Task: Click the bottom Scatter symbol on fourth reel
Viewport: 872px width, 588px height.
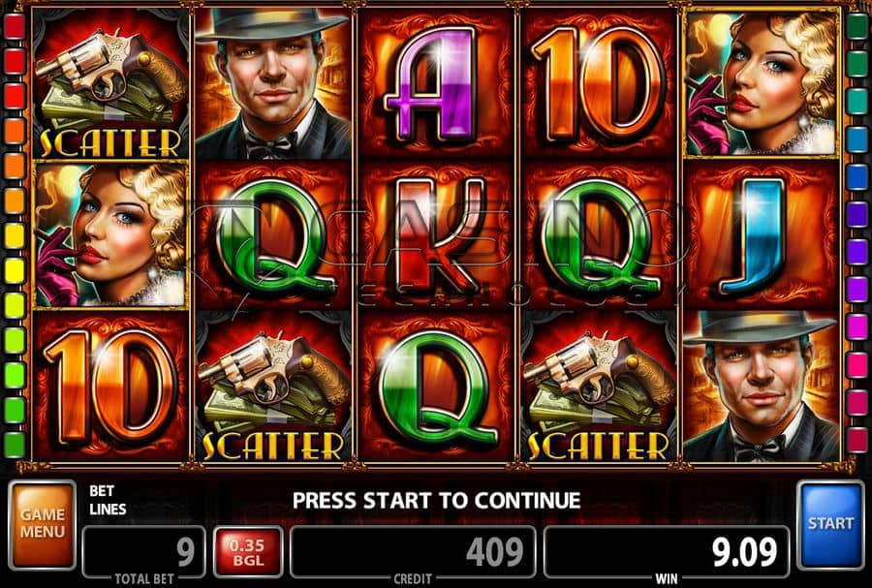Action: coord(599,386)
